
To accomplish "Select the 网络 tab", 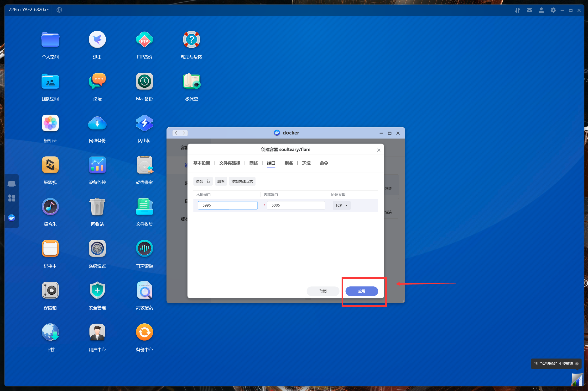I will click(x=253, y=163).
